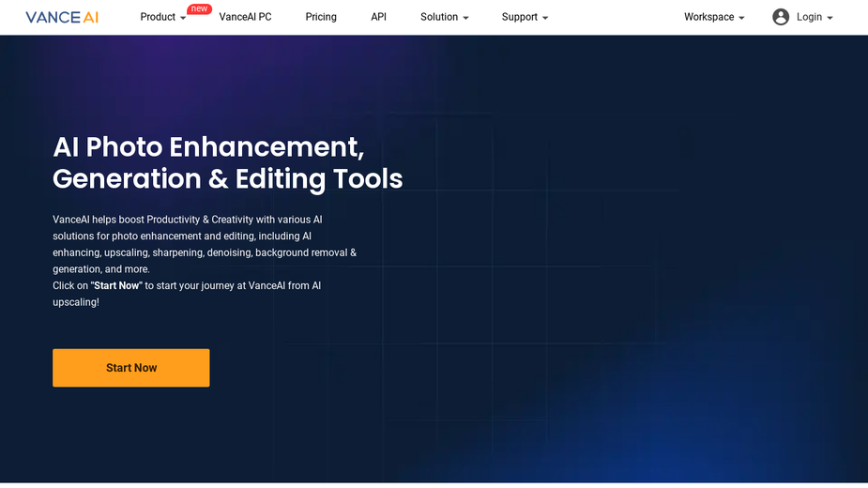Click the user avatar icon
The width and height of the screenshot is (868, 488).
(x=781, y=17)
